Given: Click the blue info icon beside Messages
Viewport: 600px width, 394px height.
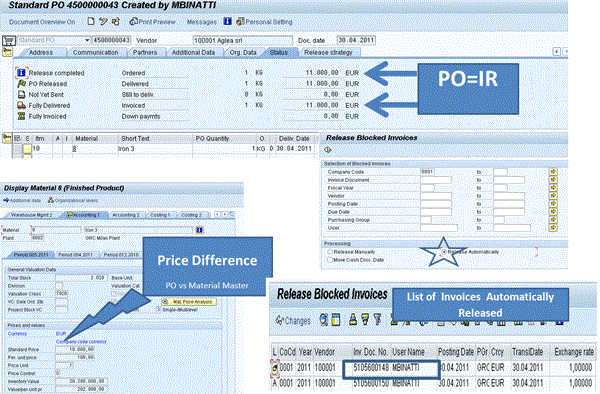Looking at the screenshot, I should [x=227, y=21].
